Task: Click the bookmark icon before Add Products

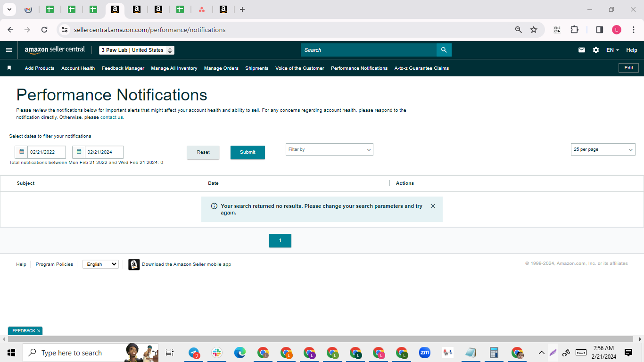Action: [9, 68]
